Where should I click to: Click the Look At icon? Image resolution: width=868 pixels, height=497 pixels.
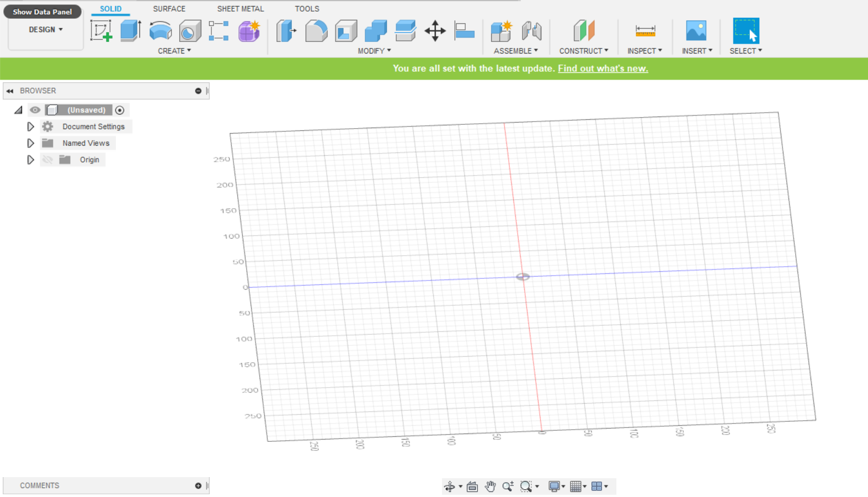(472, 487)
